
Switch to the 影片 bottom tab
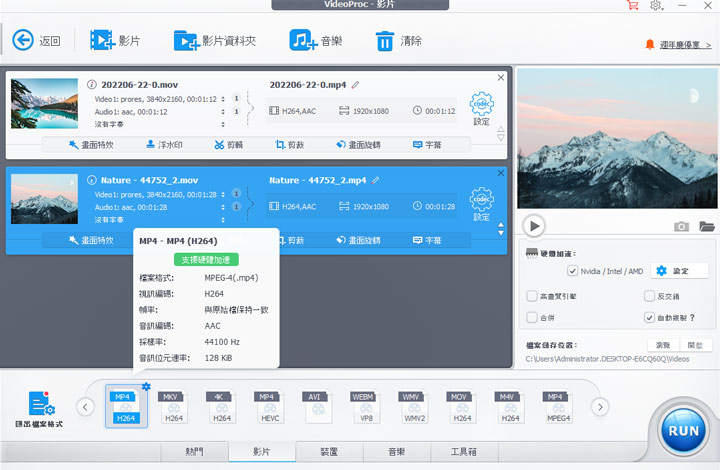pos(262,452)
